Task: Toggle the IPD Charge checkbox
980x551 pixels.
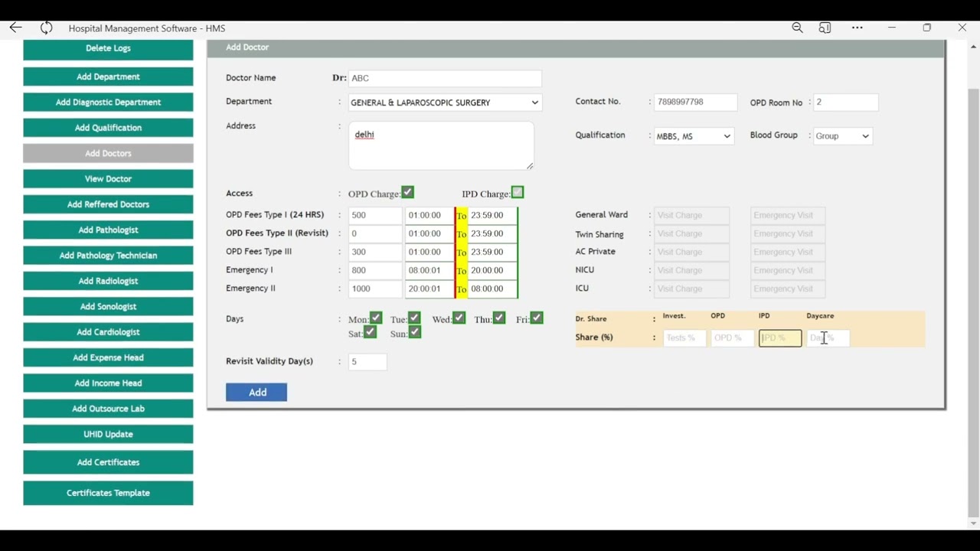Action: point(518,192)
